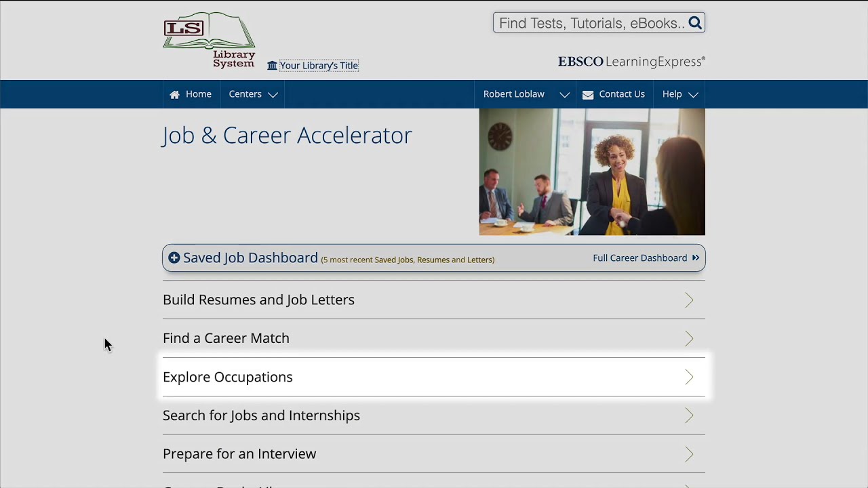This screenshot has height=488, width=868.
Task: Click the plus icon on Saved Job Dashboard
Action: point(174,258)
